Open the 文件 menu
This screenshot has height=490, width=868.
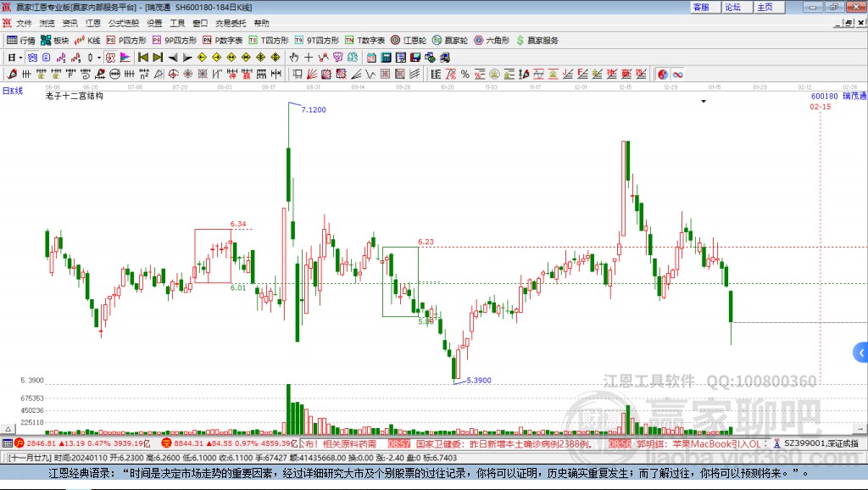click(24, 23)
